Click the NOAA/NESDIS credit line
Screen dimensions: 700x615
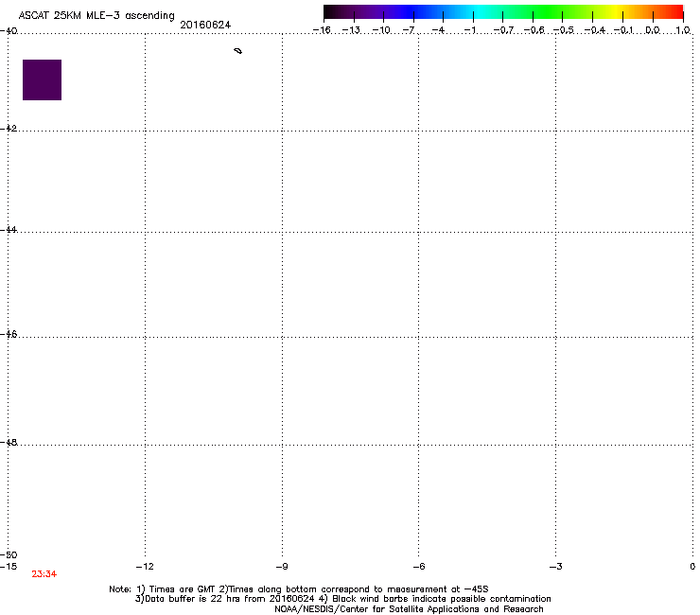coord(409,609)
